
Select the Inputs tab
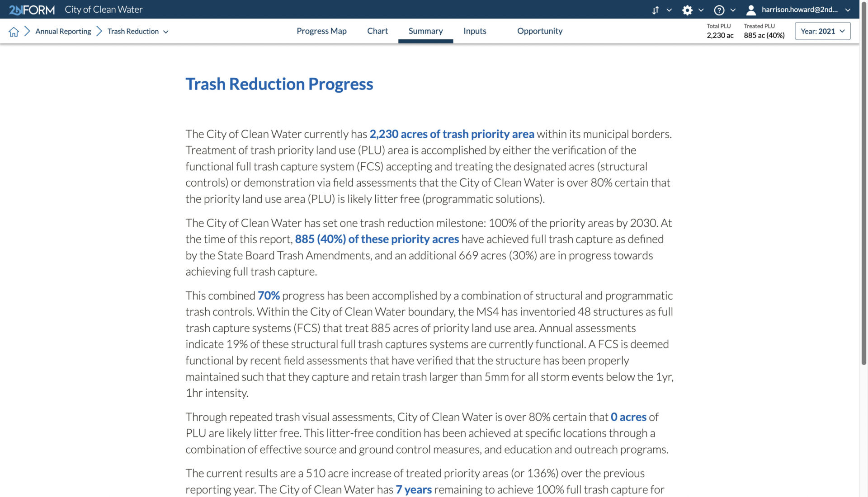(x=475, y=31)
